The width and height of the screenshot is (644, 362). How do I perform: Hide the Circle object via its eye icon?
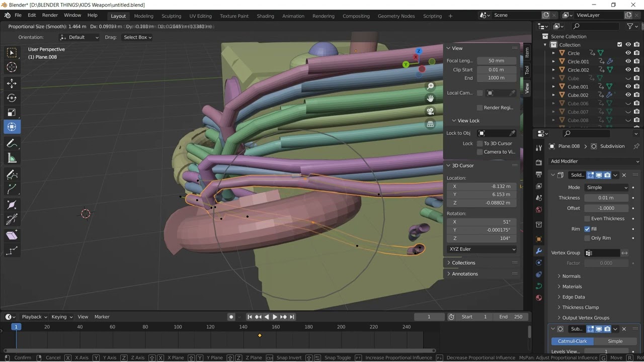coord(628,53)
